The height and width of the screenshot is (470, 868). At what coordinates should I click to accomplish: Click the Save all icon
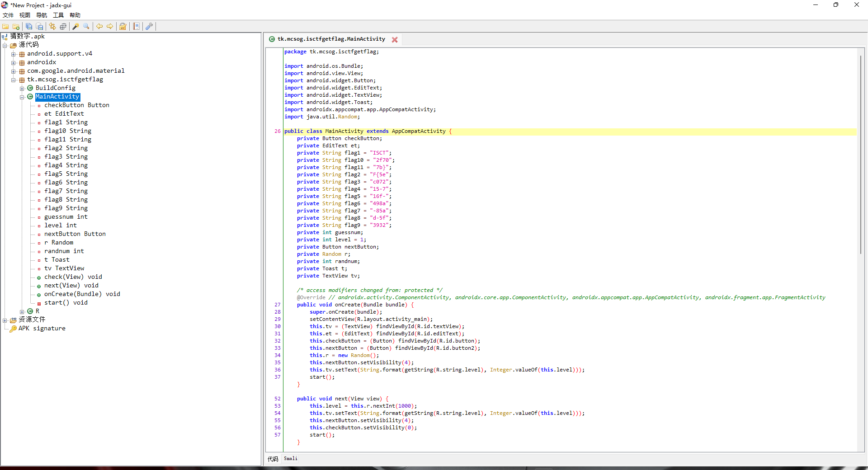click(29, 27)
